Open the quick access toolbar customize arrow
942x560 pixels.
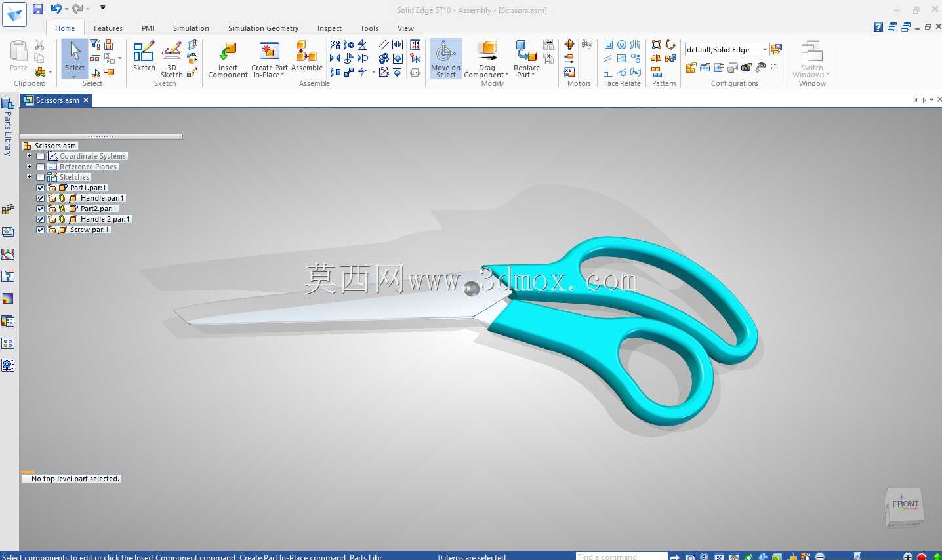click(x=103, y=8)
